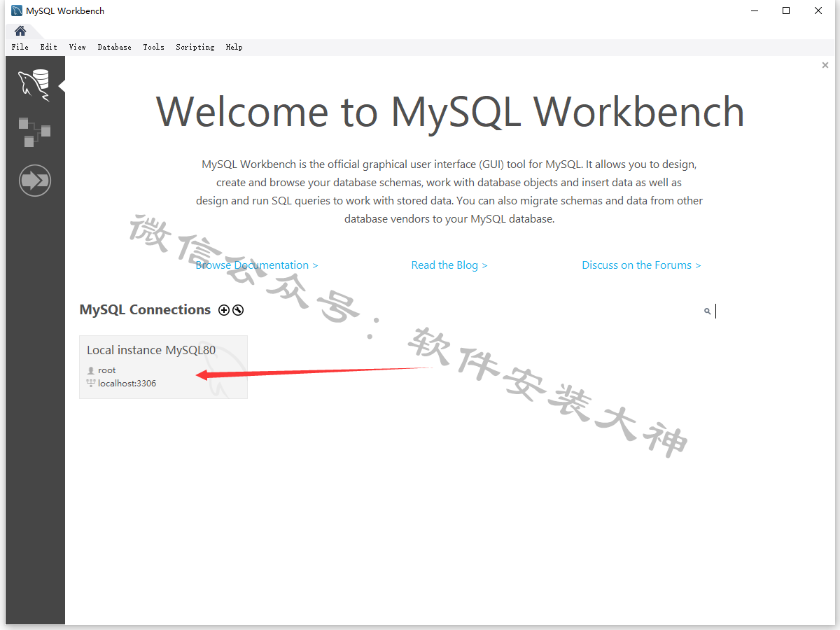840x630 pixels.
Task: Open the File menu
Action: tap(20, 47)
